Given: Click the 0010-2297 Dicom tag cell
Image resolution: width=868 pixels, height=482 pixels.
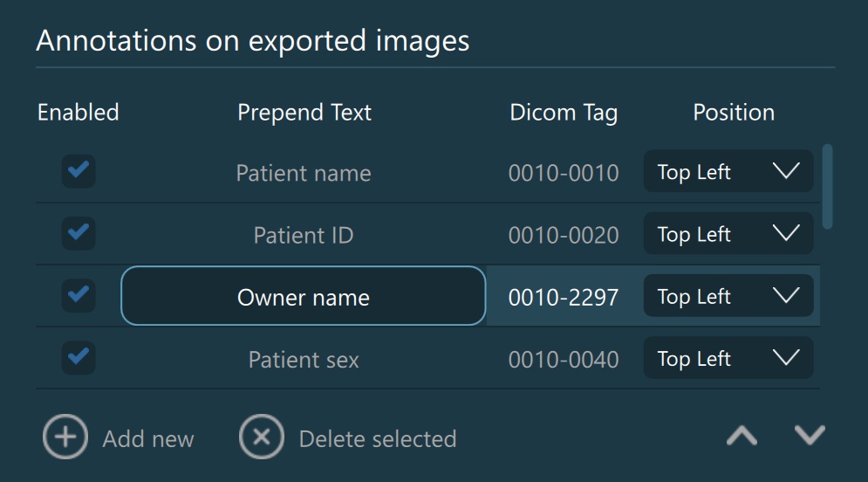Looking at the screenshot, I should 564,298.
